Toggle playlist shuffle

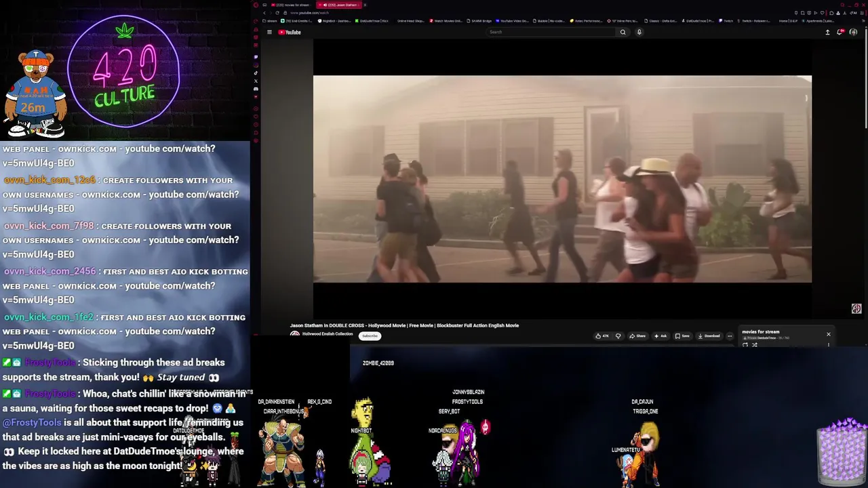(x=755, y=344)
